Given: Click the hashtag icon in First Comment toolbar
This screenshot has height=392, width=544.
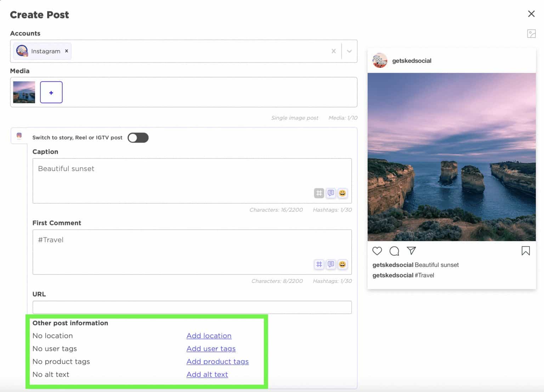Looking at the screenshot, I should pyautogui.click(x=319, y=264).
